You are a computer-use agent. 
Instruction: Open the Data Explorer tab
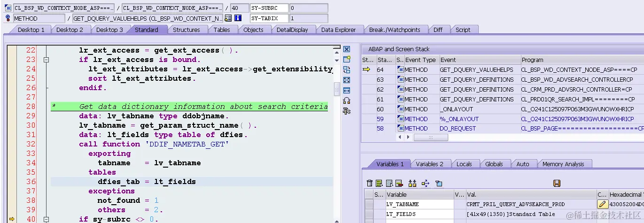[x=338, y=30]
